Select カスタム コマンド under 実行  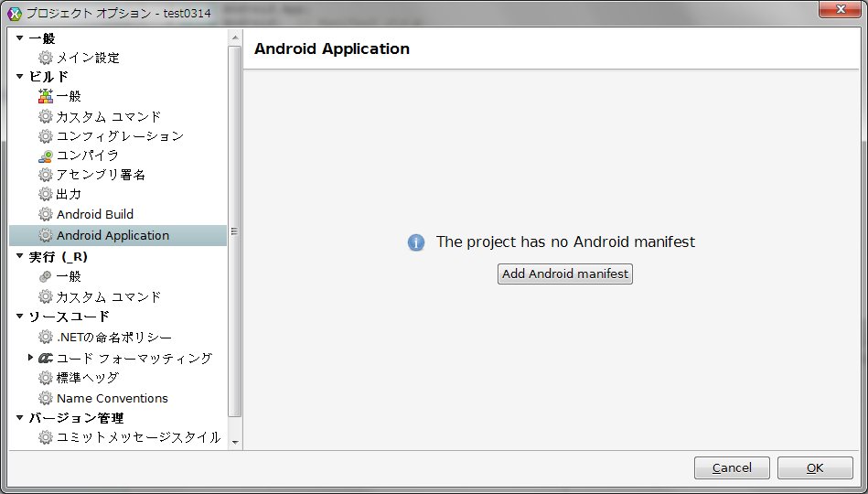pyautogui.click(x=109, y=296)
